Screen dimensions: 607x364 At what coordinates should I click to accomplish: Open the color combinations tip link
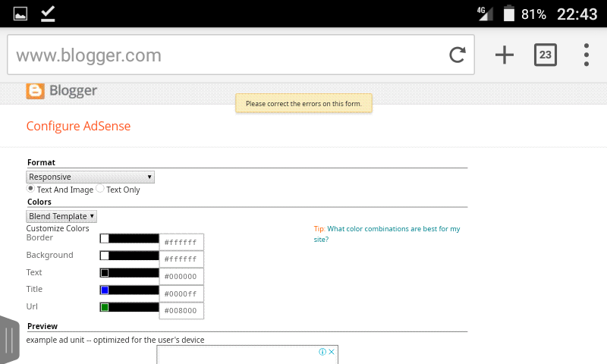[387, 234]
